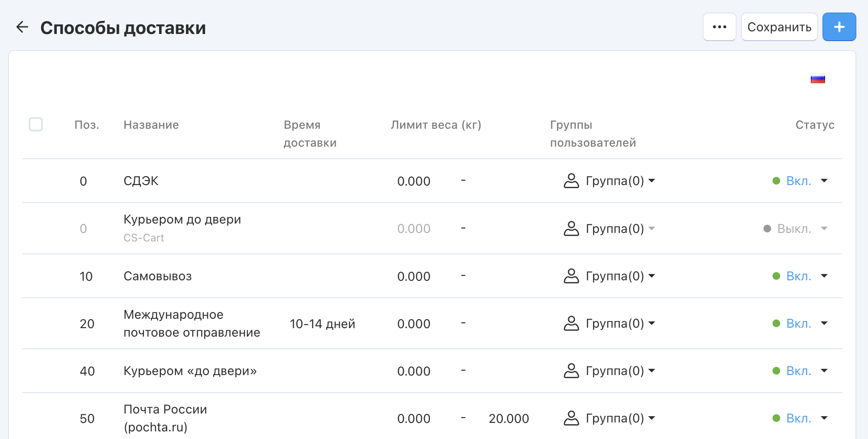Image resolution: width=868 pixels, height=439 pixels.
Task: Click green status dot for Почта России
Action: tap(776, 418)
